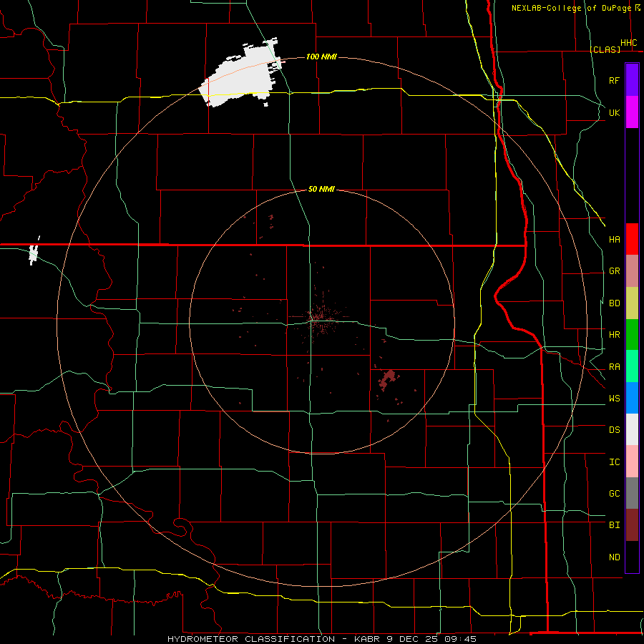Click the 50 NMI range ring label
644x644 pixels.
coord(321,189)
